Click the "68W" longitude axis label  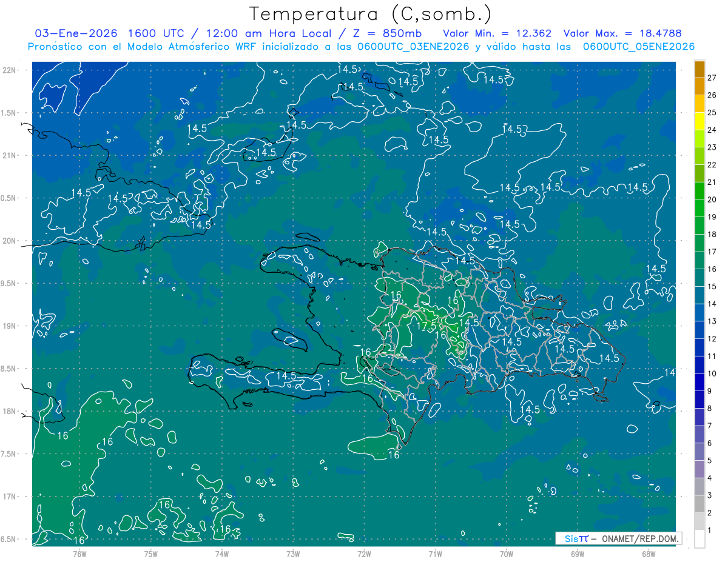coord(649,554)
